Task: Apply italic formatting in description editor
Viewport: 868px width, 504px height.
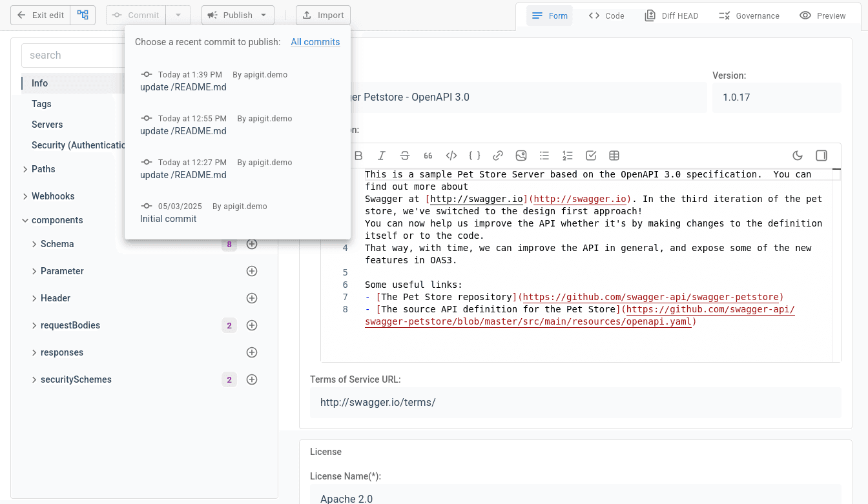Action: pyautogui.click(x=382, y=156)
